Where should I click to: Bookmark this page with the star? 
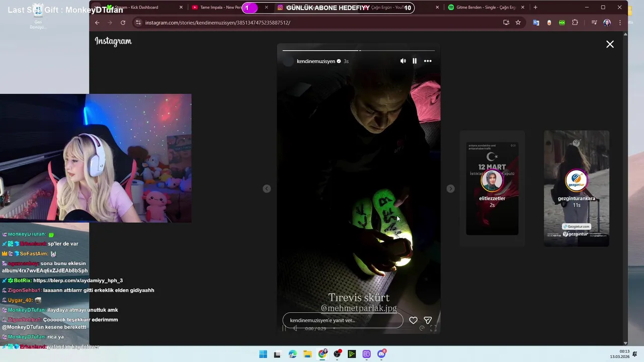(x=518, y=23)
